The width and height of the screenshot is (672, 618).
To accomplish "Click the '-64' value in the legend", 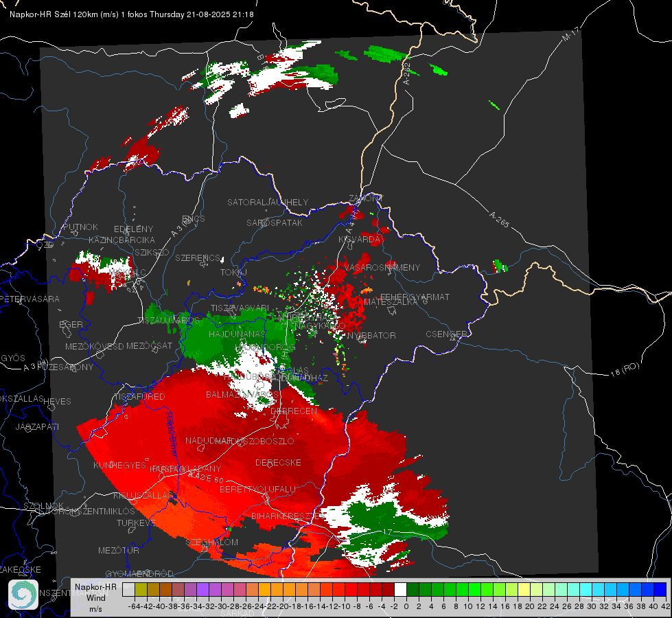I will tap(134, 606).
